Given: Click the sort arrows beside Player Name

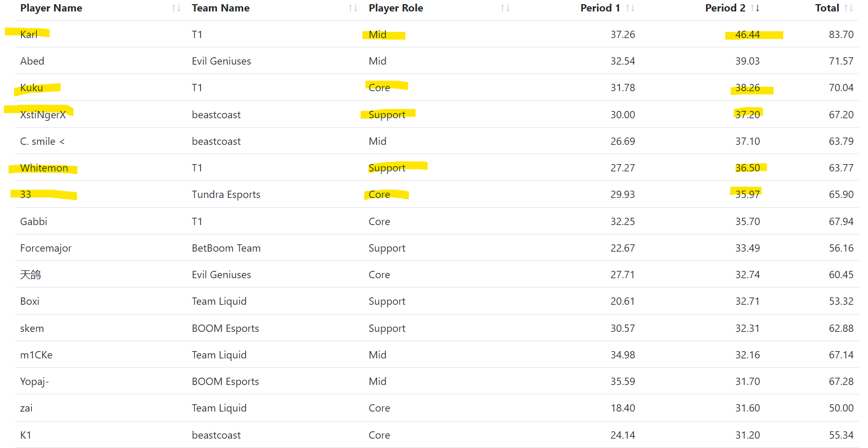Looking at the screenshot, I should (x=176, y=8).
